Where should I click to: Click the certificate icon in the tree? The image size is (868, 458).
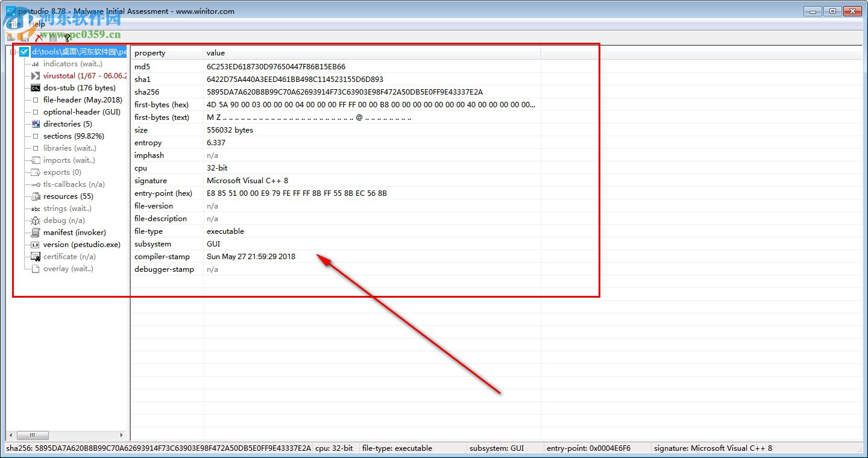coord(35,257)
